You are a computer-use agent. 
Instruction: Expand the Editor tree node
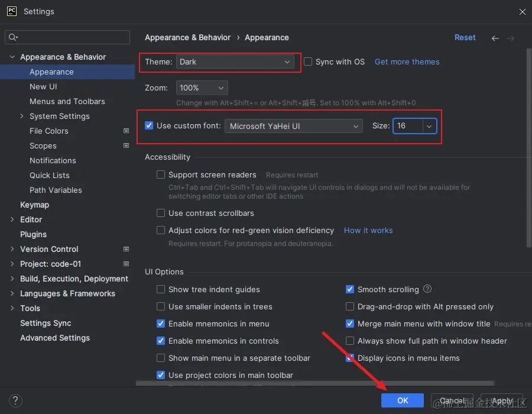pos(12,219)
